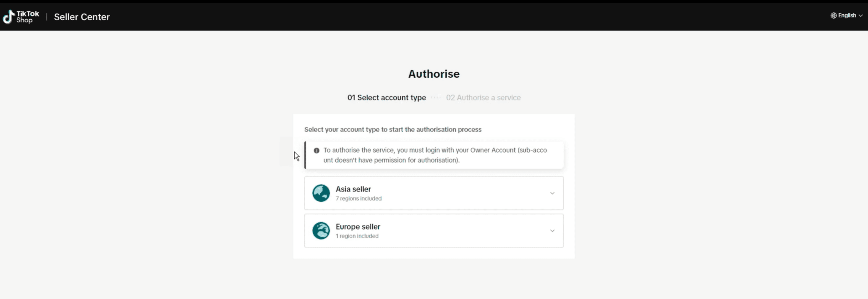Image resolution: width=868 pixels, height=299 pixels.
Task: Expand the Asia seller chevron
Action: pyautogui.click(x=552, y=193)
